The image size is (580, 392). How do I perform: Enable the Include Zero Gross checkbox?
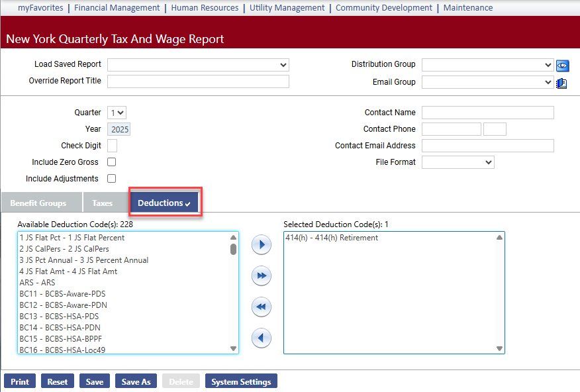tap(112, 162)
